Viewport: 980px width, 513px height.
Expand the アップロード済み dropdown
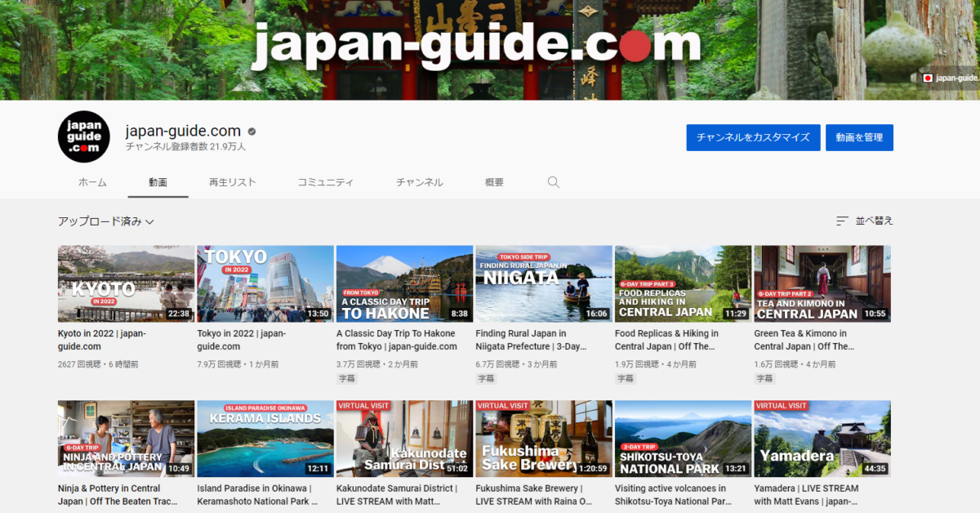[x=106, y=221]
